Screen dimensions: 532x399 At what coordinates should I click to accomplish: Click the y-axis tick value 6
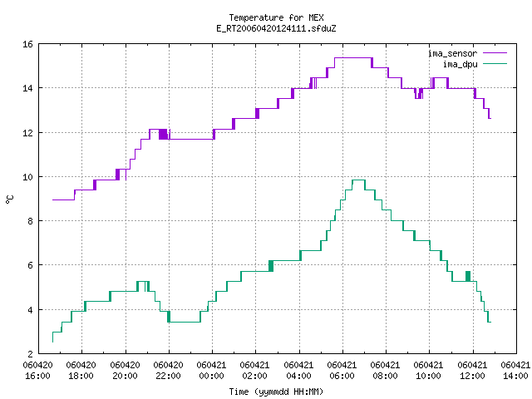pyautogui.click(x=31, y=265)
